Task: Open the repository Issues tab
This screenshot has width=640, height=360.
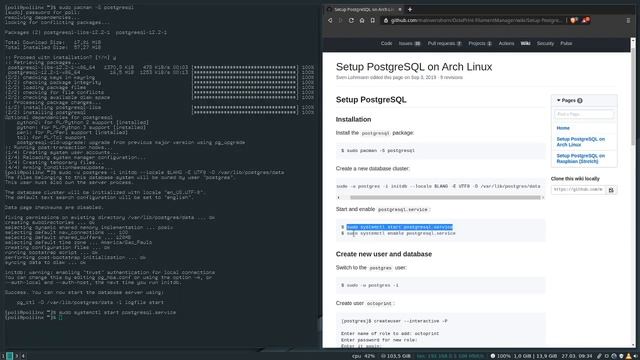Action: [409, 43]
